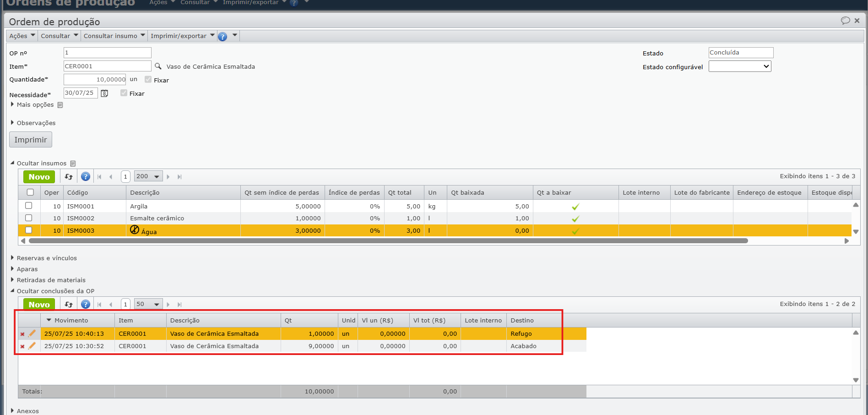Click the Item code field CER0001
The width and height of the screenshot is (868, 415).
pyautogui.click(x=107, y=66)
